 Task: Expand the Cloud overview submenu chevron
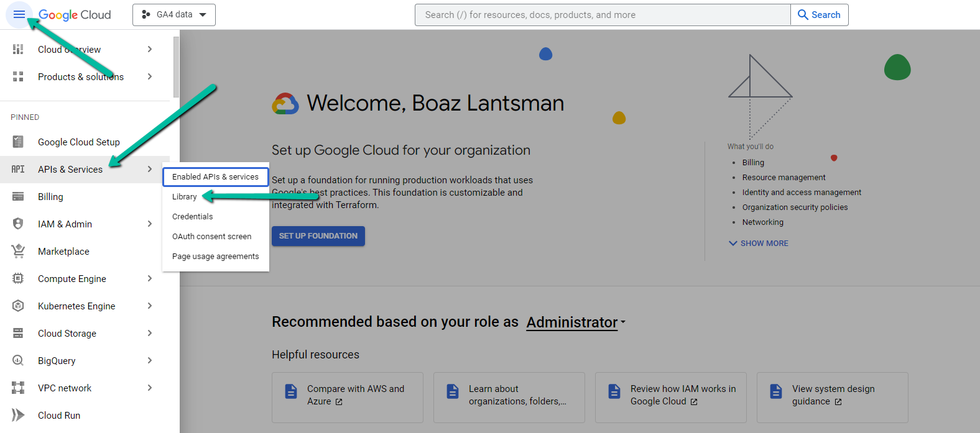point(150,49)
